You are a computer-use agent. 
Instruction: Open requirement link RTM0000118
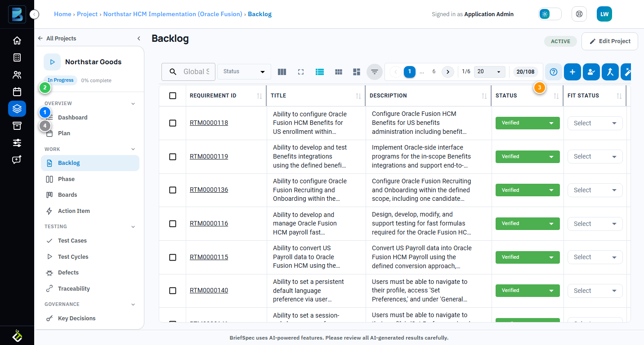[x=209, y=123]
